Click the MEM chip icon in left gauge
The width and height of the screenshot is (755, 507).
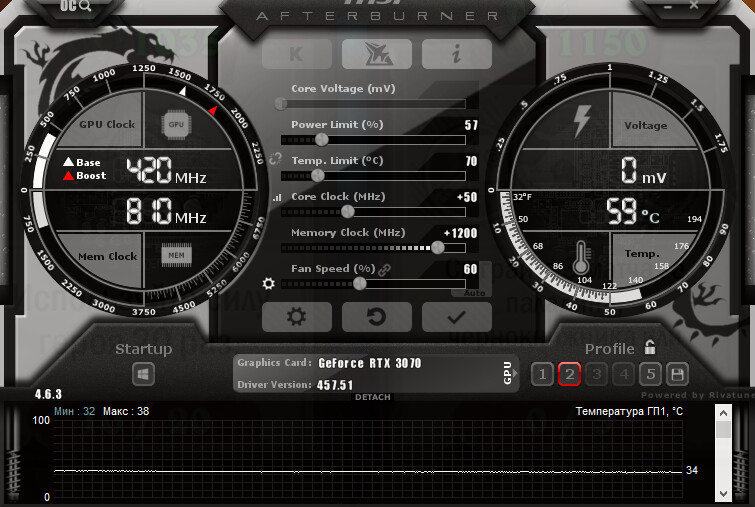[176, 255]
